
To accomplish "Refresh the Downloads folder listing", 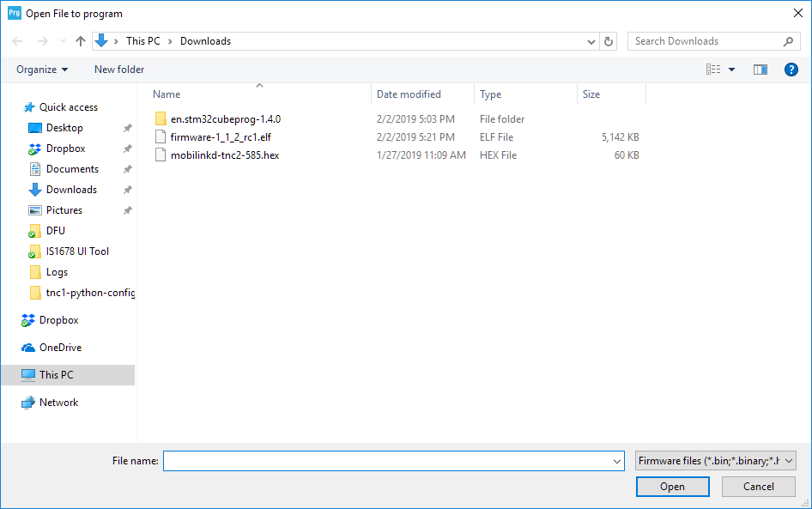I will coord(609,41).
